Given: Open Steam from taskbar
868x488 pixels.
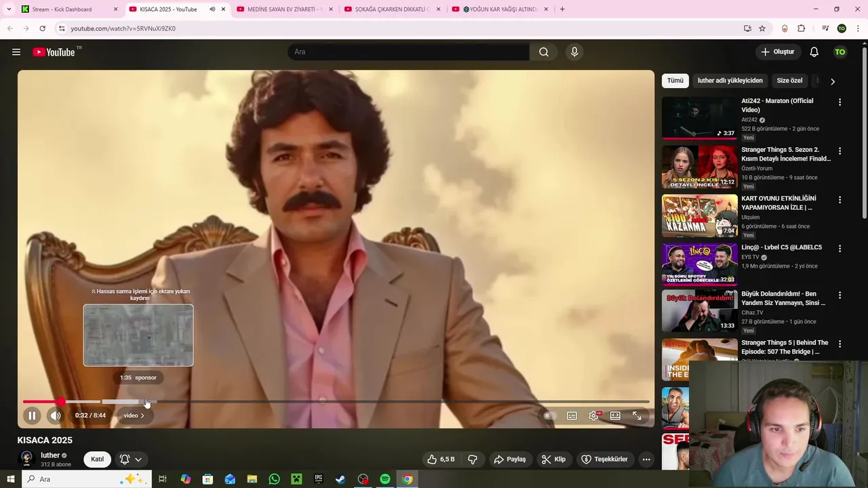Looking at the screenshot, I should coord(340,479).
